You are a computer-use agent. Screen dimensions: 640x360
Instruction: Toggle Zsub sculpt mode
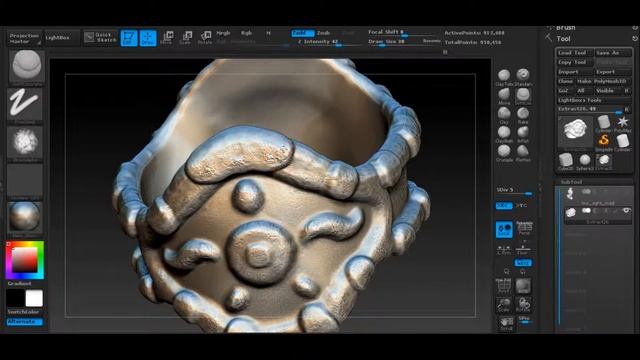tap(323, 33)
